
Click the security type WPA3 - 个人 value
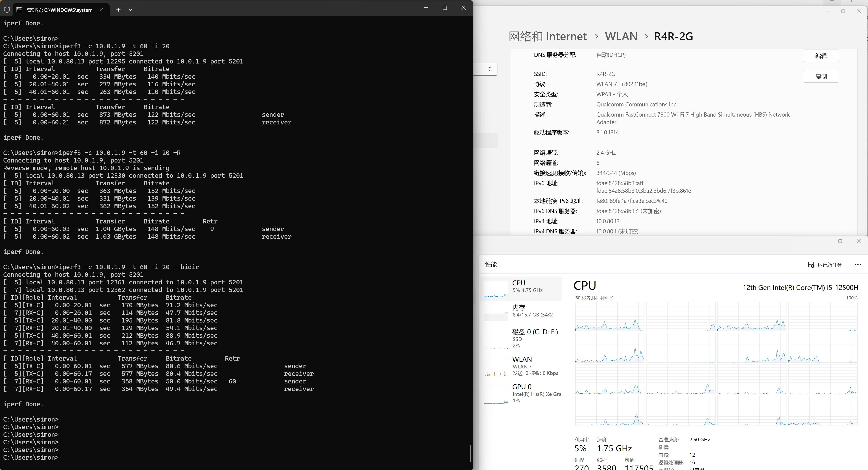(x=612, y=94)
